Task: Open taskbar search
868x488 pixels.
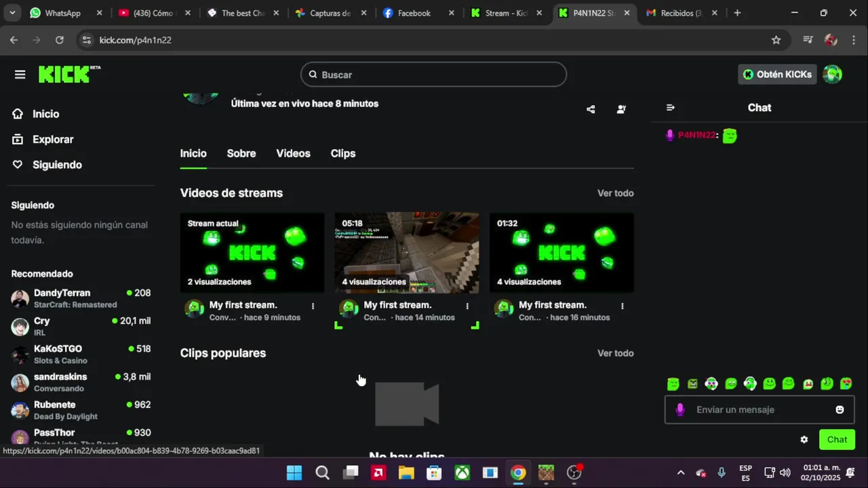Action: click(322, 472)
